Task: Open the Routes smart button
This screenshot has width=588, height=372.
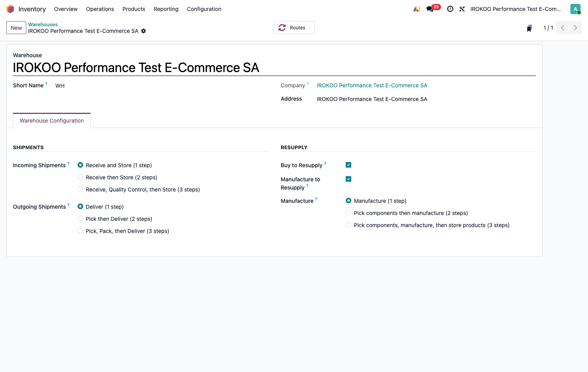Action: (294, 28)
